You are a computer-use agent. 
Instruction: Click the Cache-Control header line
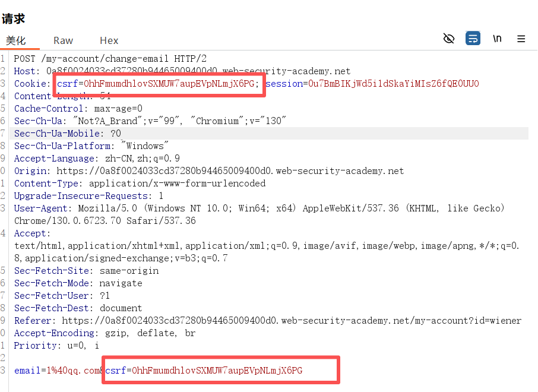click(x=78, y=109)
